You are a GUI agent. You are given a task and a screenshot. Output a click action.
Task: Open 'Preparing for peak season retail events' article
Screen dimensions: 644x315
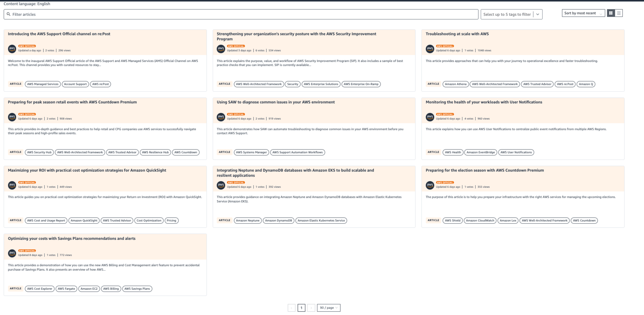[72, 102]
